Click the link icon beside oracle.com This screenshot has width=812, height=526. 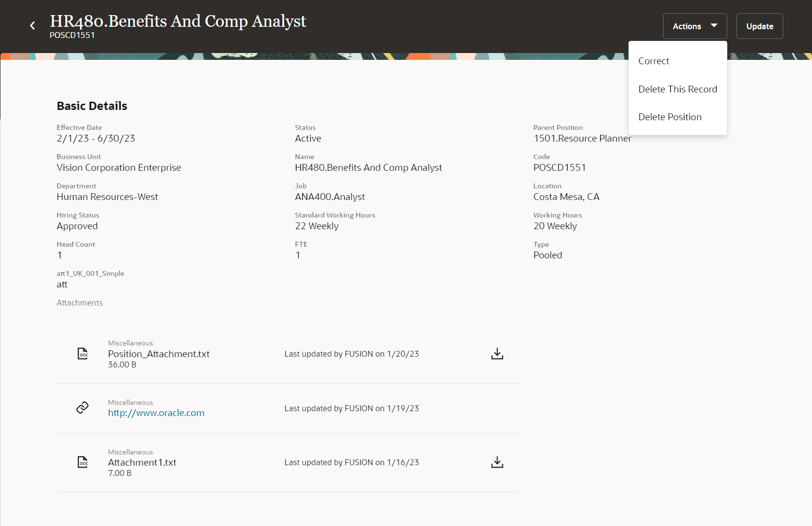[x=83, y=408]
